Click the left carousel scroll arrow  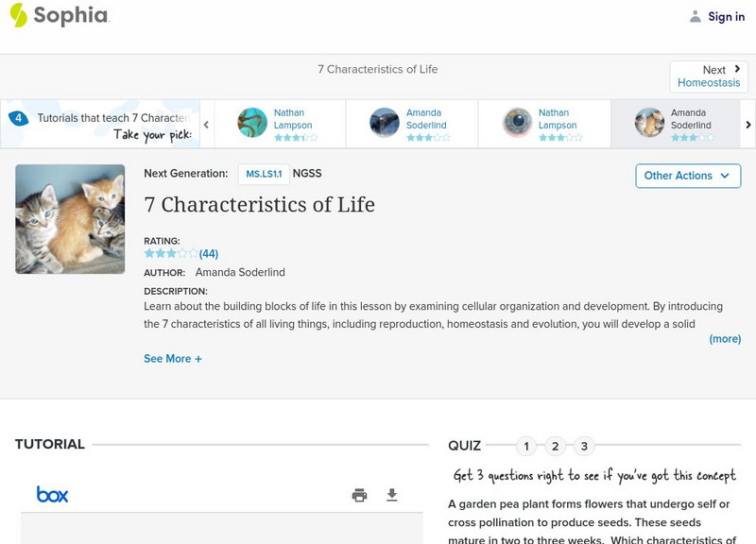point(207,123)
